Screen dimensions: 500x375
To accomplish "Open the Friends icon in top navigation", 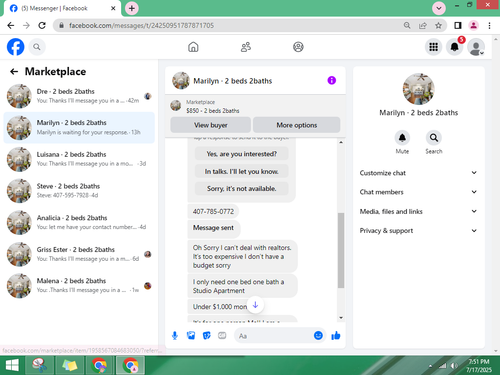I will 246,47.
